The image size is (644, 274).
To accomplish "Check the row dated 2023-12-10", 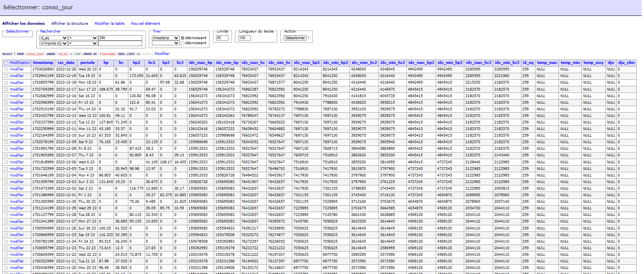I will tap(6, 135).
